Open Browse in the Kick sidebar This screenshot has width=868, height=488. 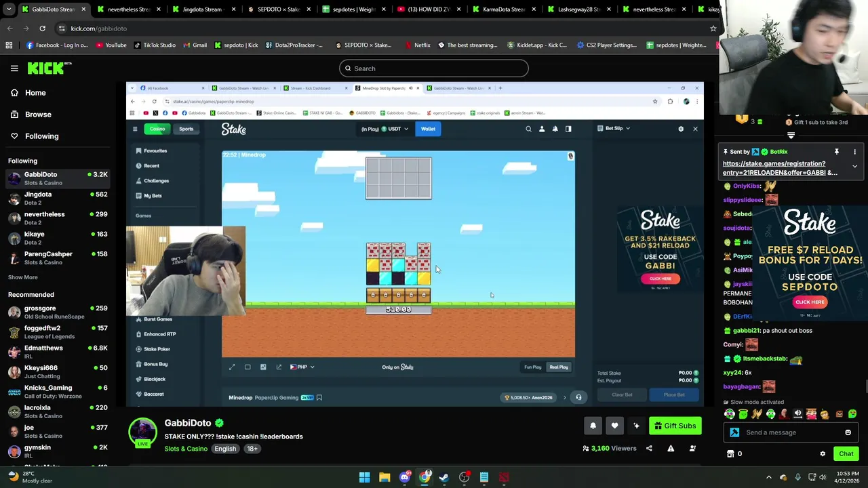38,115
